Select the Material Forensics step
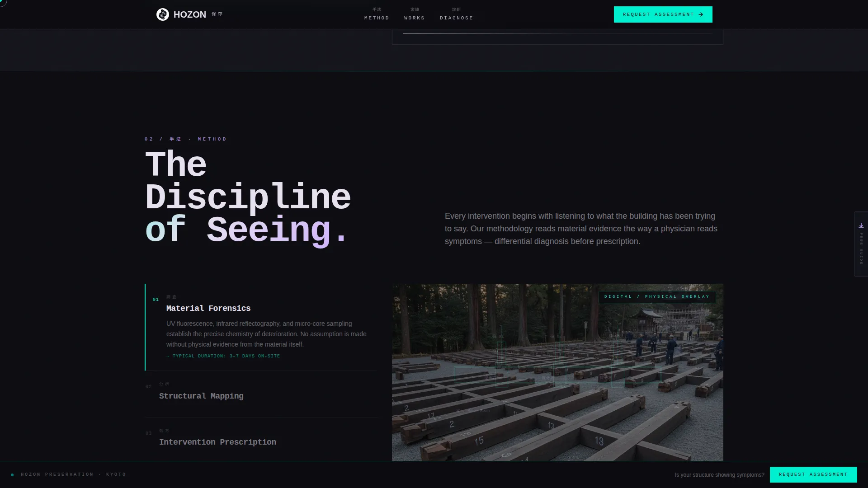The width and height of the screenshot is (868, 488). point(261,327)
